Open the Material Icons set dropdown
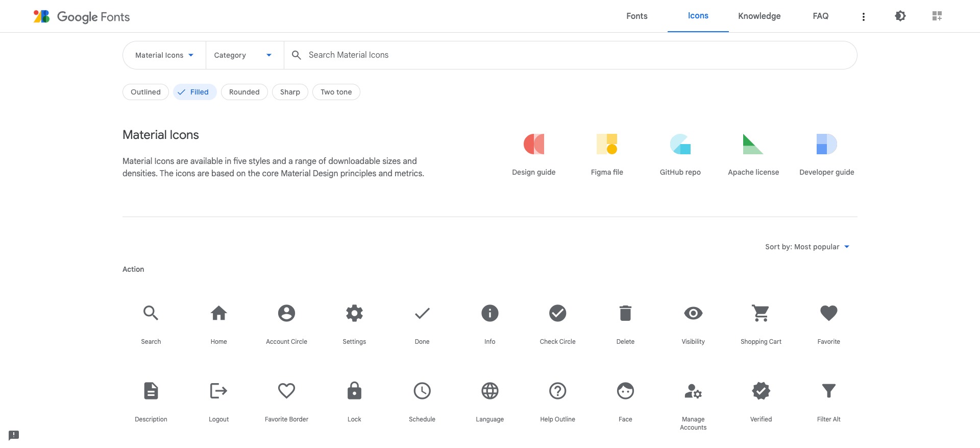 click(x=164, y=55)
